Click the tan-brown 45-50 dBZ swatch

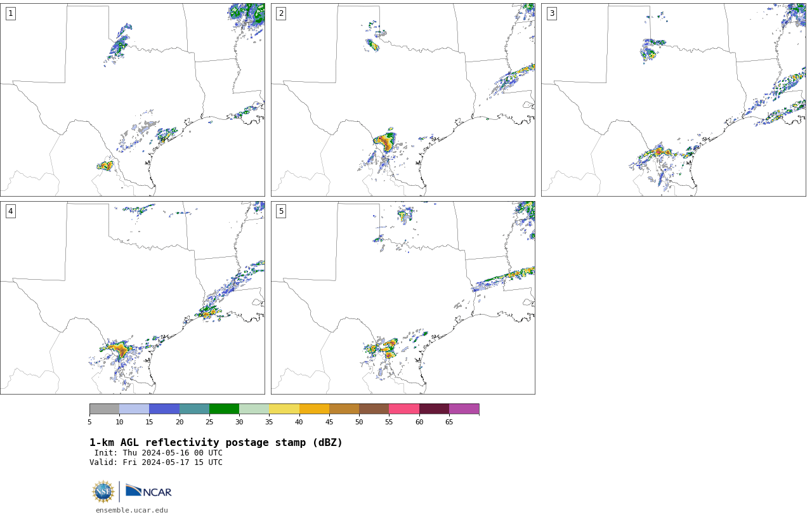point(344,409)
